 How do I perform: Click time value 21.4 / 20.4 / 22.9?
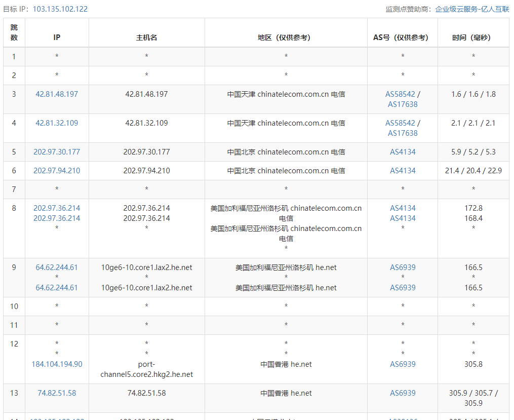(473, 171)
